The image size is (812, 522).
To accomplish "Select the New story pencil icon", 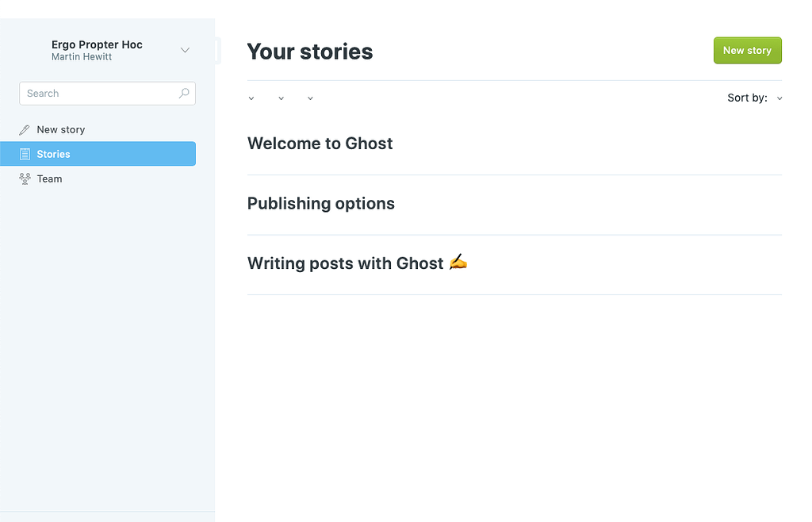I will [25, 129].
